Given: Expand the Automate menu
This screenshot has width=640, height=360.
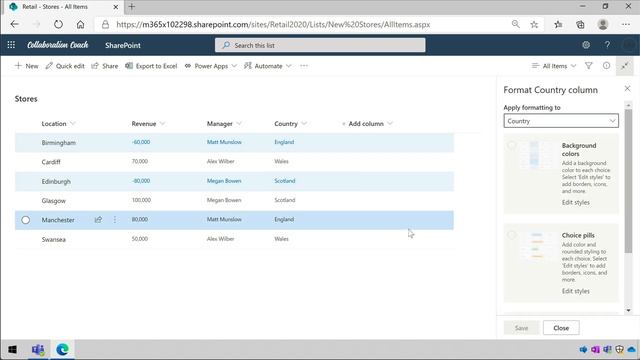Looking at the screenshot, I should pos(268,66).
